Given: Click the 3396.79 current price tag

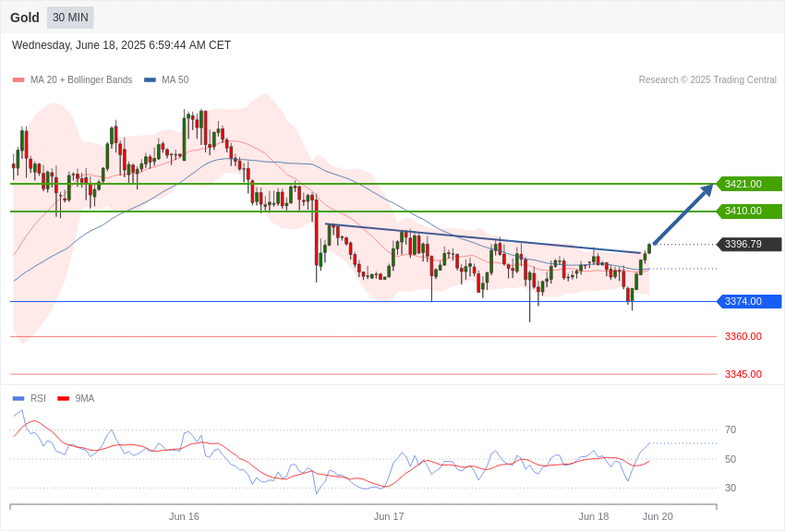Looking at the screenshot, I should click(750, 244).
